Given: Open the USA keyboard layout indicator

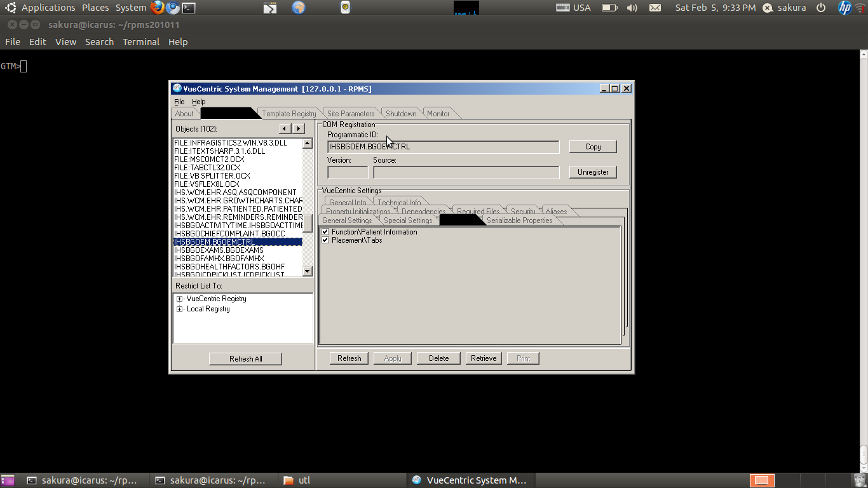Looking at the screenshot, I should [573, 8].
